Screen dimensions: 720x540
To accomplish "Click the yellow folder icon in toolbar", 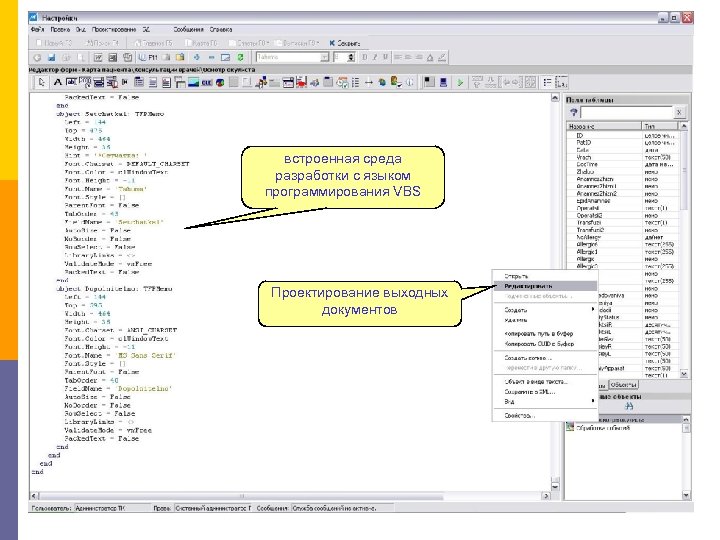I will [x=180, y=57].
